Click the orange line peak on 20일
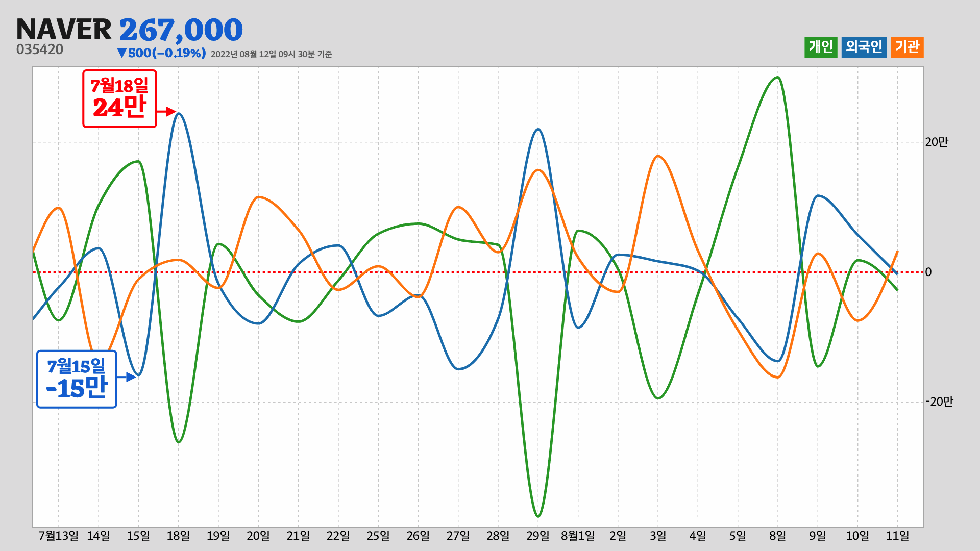Image resolution: width=980 pixels, height=551 pixels. coord(259,197)
